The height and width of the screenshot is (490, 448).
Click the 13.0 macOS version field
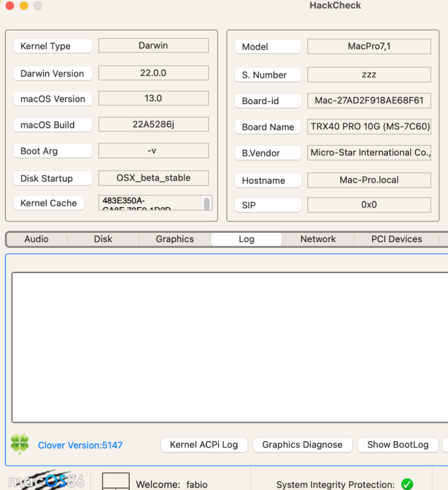153,99
